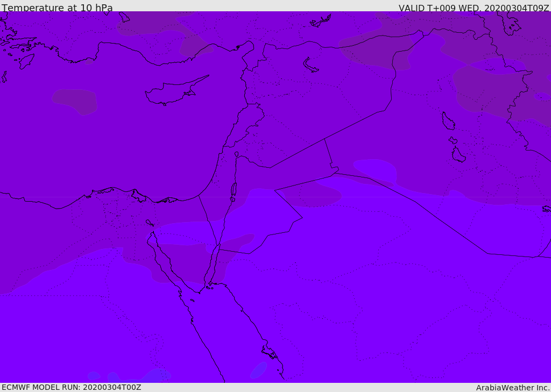Click the island of Rhodes near Turkey
Image resolution: width=551 pixels, height=392 pixels.
click(x=26, y=61)
